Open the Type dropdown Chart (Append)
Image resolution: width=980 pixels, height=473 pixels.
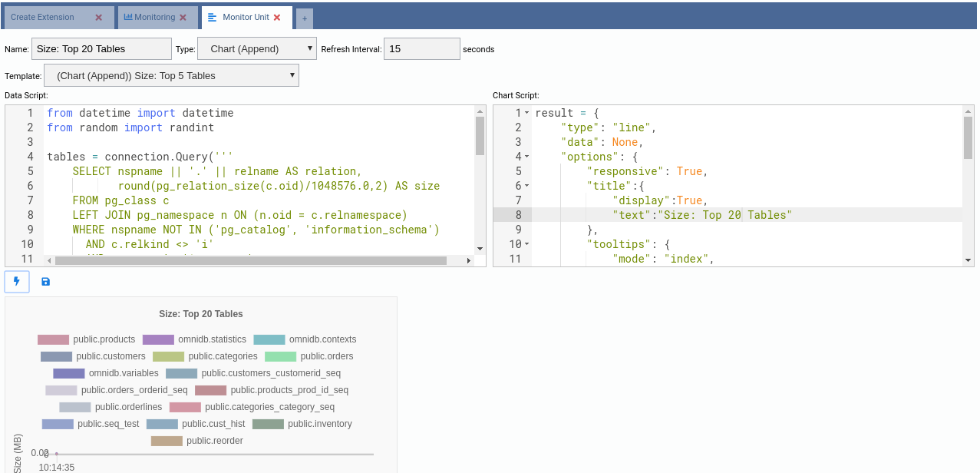tap(256, 49)
